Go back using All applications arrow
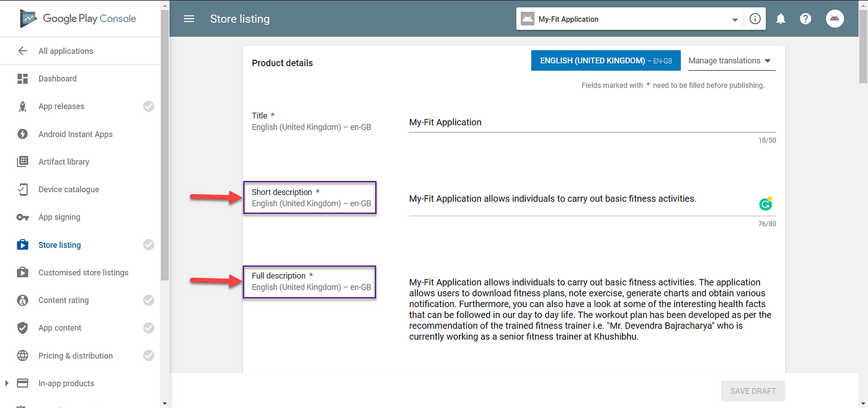Screen dimensions: 868x408 (23, 51)
